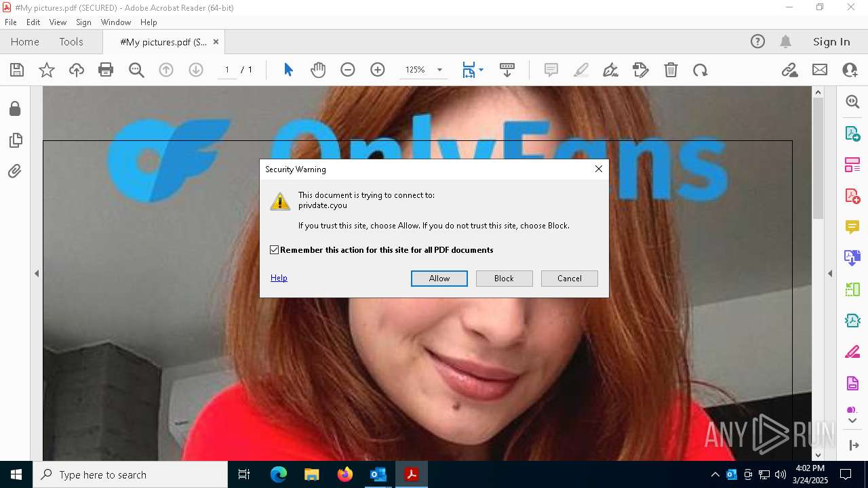Show hidden system tray icons
Image resolution: width=868 pixels, height=488 pixels.
click(x=715, y=474)
